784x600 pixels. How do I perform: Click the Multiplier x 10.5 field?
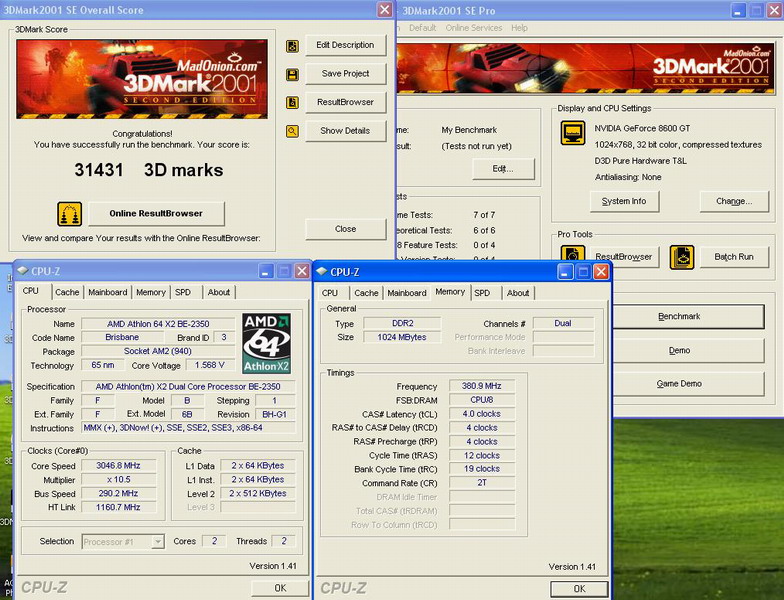pos(118,480)
